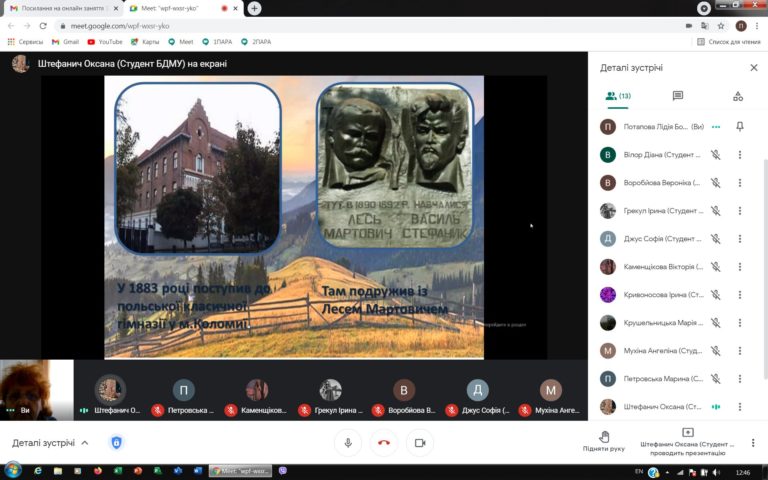The height and width of the screenshot is (480, 768).
Task: Mute Крушельницька Марія in participant list
Action: click(716, 322)
